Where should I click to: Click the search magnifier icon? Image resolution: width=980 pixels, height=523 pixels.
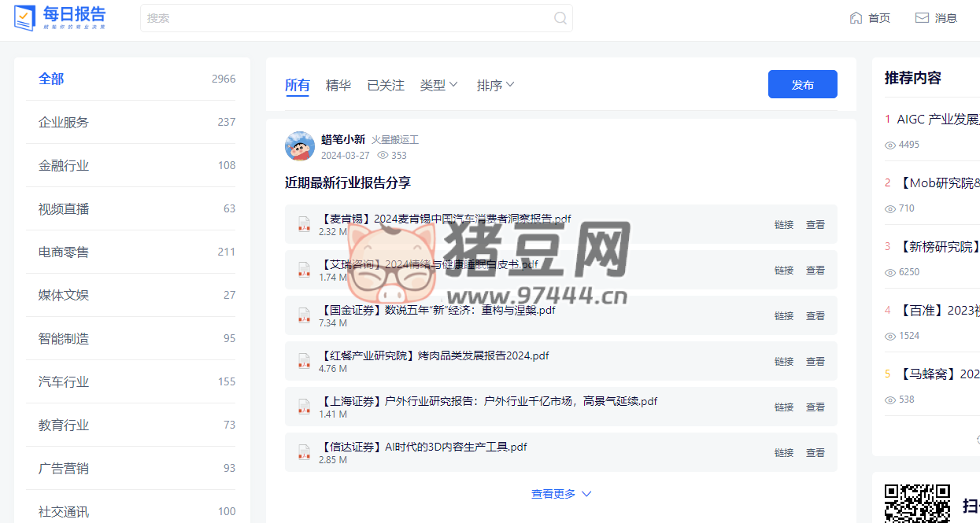pyautogui.click(x=560, y=18)
